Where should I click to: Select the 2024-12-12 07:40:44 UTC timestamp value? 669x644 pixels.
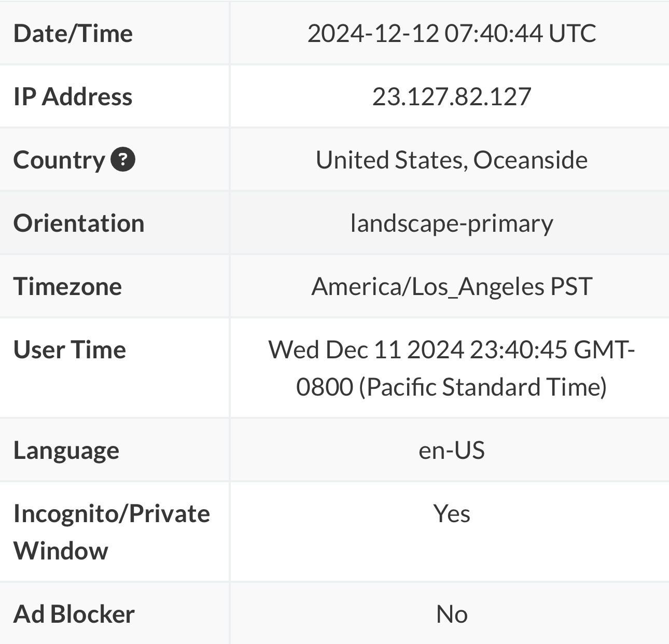[x=451, y=33]
